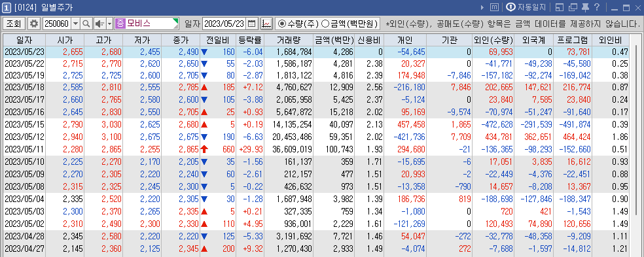This screenshot has height=257, width=644.
Task: Click the 외인비 column header
Action: (x=611, y=41)
